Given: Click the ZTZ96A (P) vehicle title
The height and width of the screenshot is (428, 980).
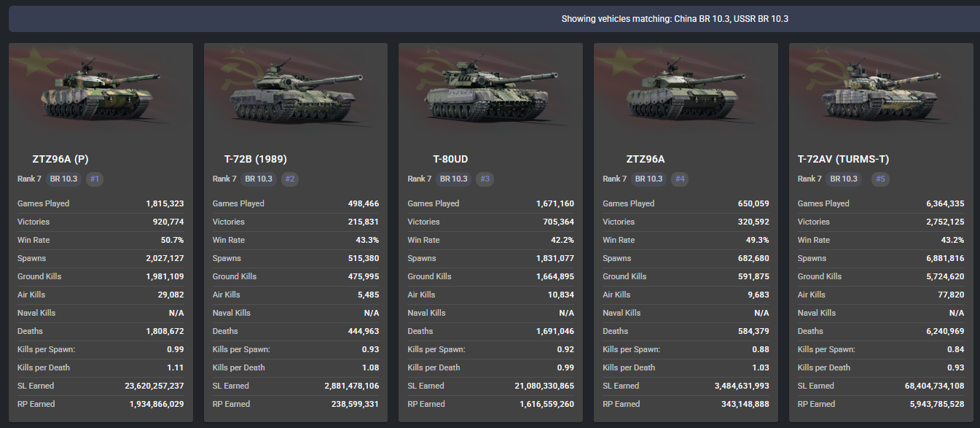Looking at the screenshot, I should click(x=60, y=159).
